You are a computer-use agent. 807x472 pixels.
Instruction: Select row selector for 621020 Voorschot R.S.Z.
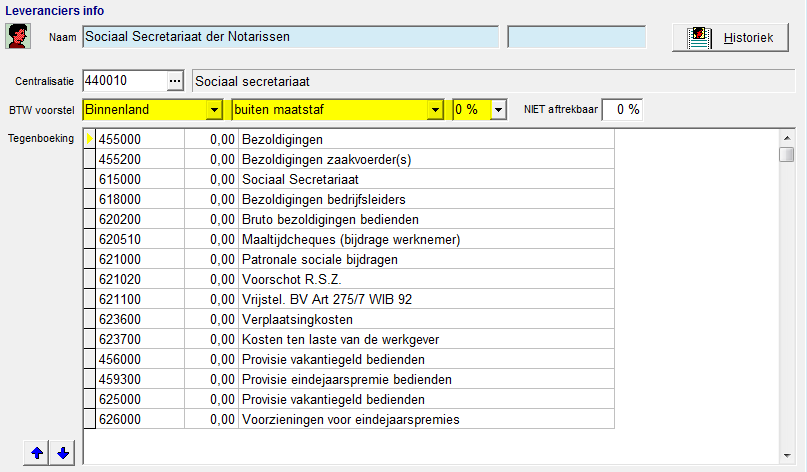[90, 279]
